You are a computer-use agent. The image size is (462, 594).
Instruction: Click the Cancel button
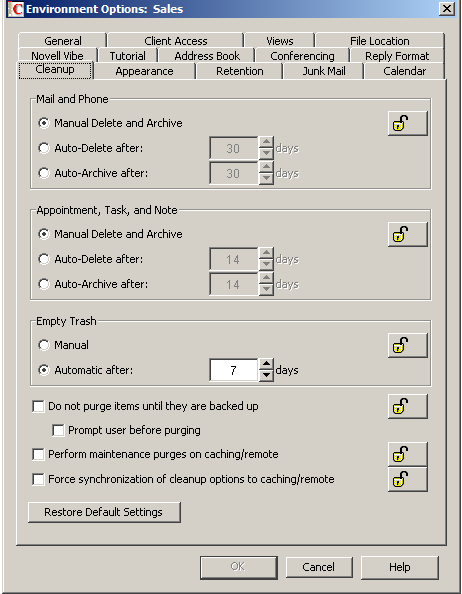(x=319, y=567)
